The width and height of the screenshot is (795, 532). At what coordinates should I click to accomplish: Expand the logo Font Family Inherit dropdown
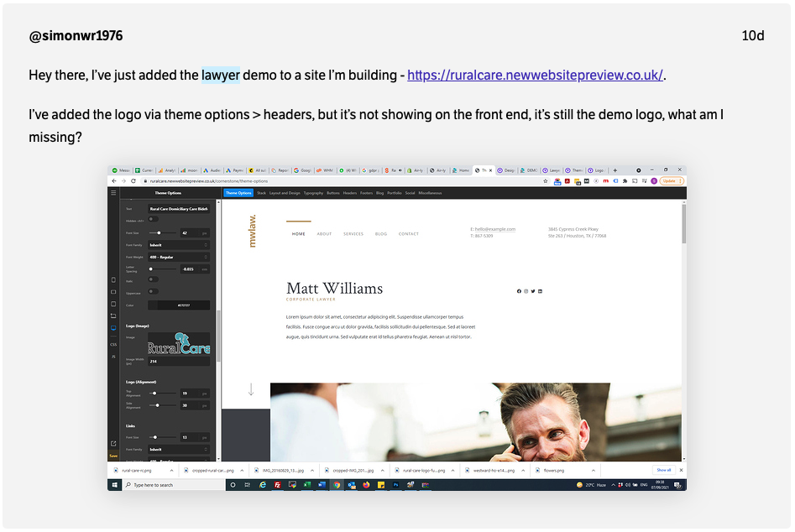pos(179,245)
